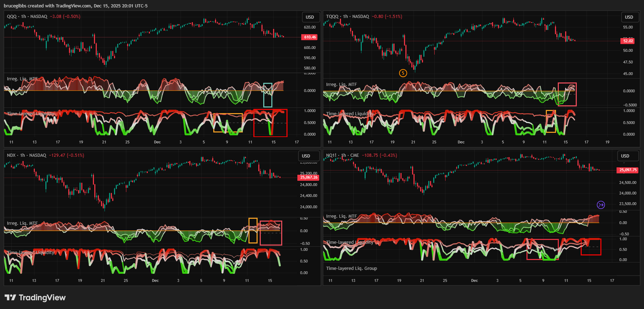The height and width of the screenshot is (309, 644).
Task: Select the QQQ 1h NASDAQ symbol title
Action: pyautogui.click(x=27, y=17)
